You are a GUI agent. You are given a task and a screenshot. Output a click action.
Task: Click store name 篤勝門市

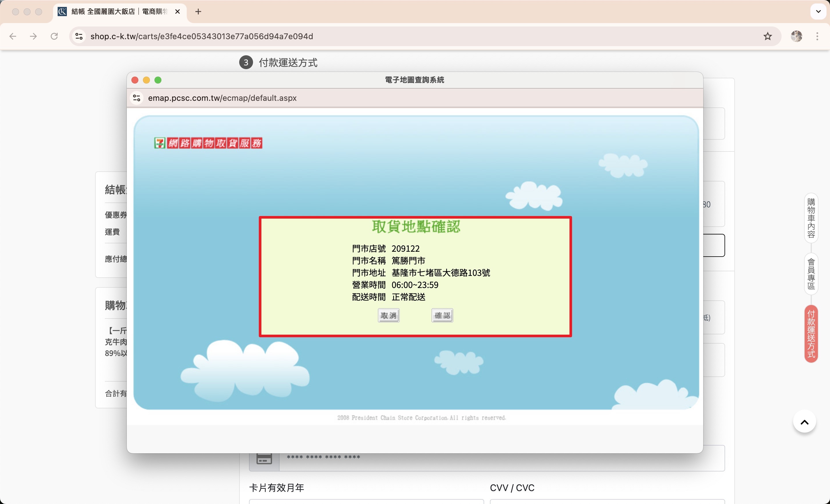(408, 261)
